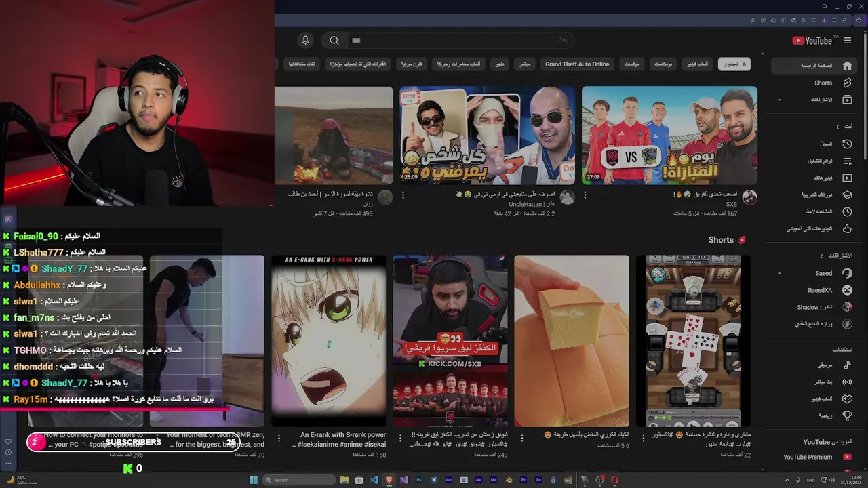868x488 pixels.
Task: Select the Podcasts filter chip
Action: point(663,64)
